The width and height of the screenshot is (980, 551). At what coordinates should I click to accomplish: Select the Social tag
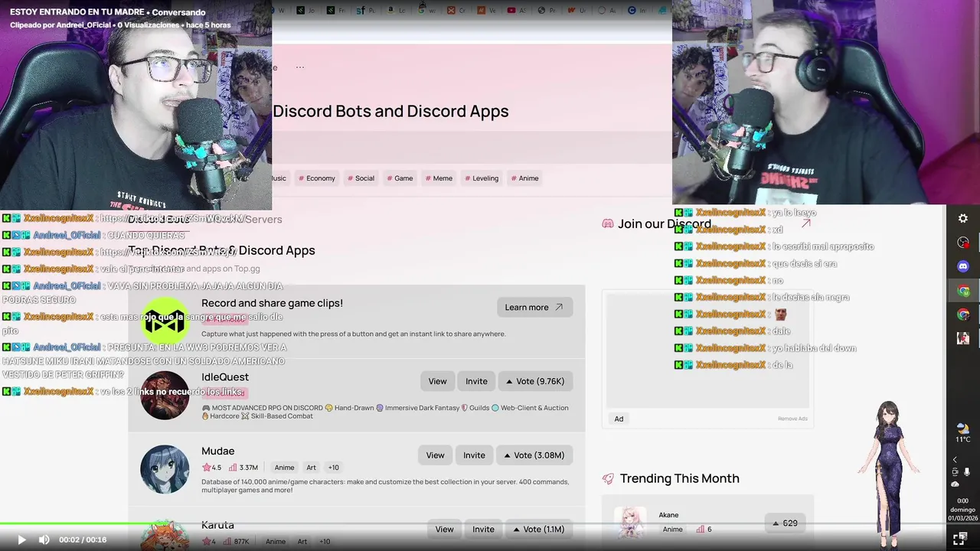[361, 178]
